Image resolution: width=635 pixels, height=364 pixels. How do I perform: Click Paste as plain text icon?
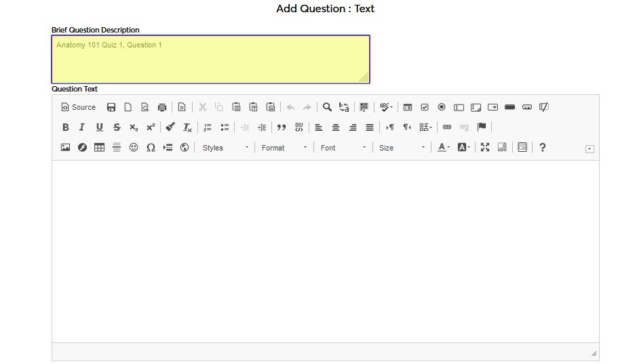[x=253, y=107]
